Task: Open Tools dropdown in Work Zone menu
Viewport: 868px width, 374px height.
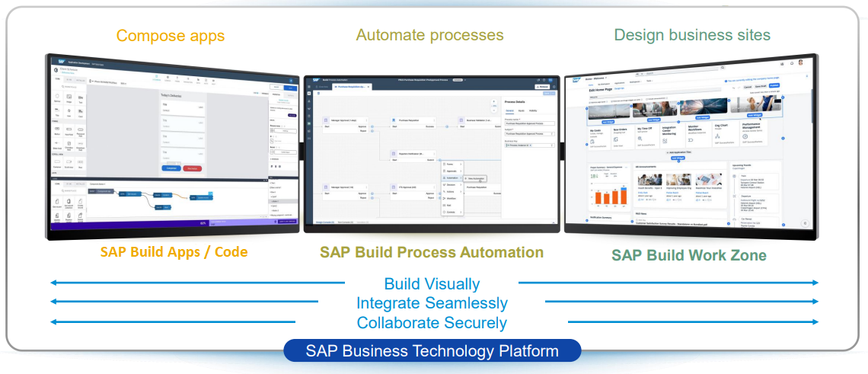Action: (649, 81)
